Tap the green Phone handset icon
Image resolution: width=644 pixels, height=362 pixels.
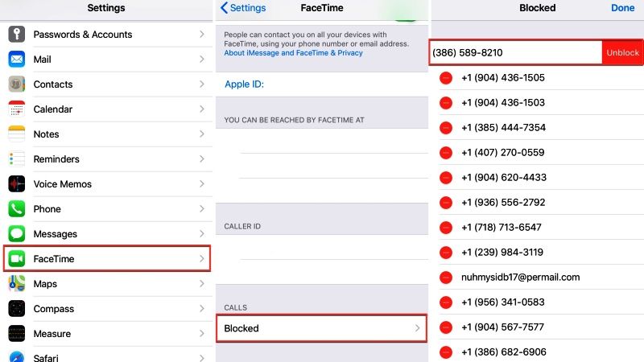point(16,209)
